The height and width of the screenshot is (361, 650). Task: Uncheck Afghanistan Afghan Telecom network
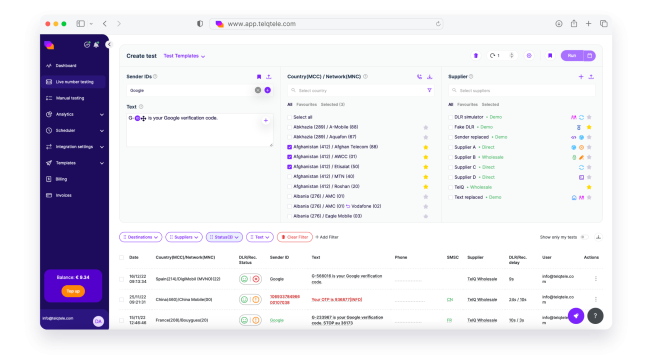coord(289,147)
